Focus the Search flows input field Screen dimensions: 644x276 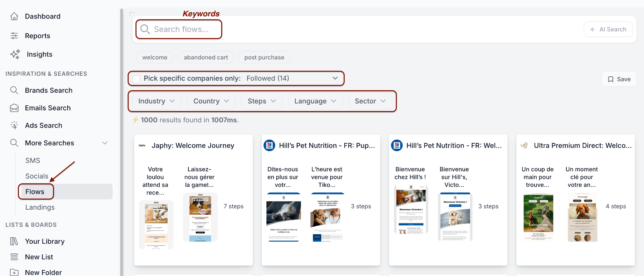click(x=181, y=29)
